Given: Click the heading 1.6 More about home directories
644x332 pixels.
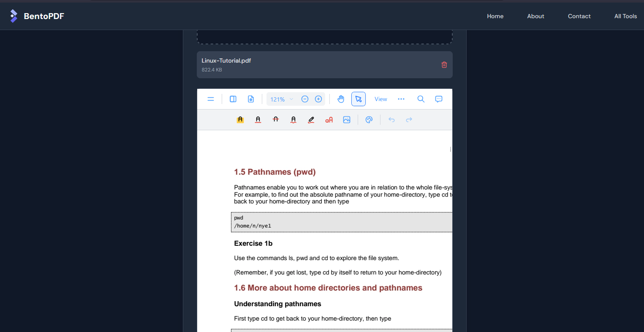Looking at the screenshot, I should pos(328,288).
